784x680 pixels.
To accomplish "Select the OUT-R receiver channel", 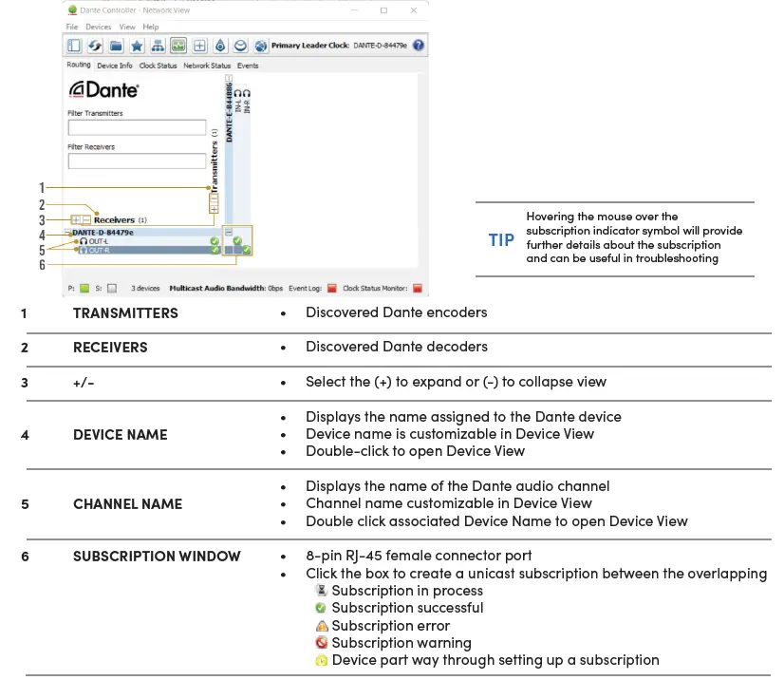I will [99, 250].
